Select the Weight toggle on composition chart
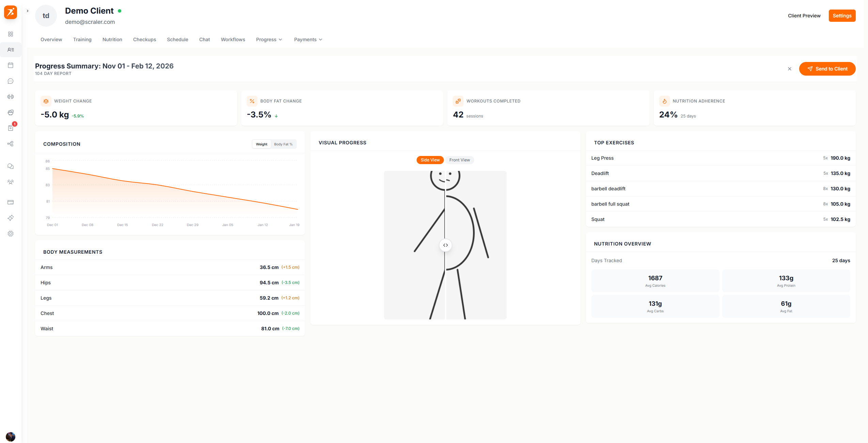 [261, 144]
